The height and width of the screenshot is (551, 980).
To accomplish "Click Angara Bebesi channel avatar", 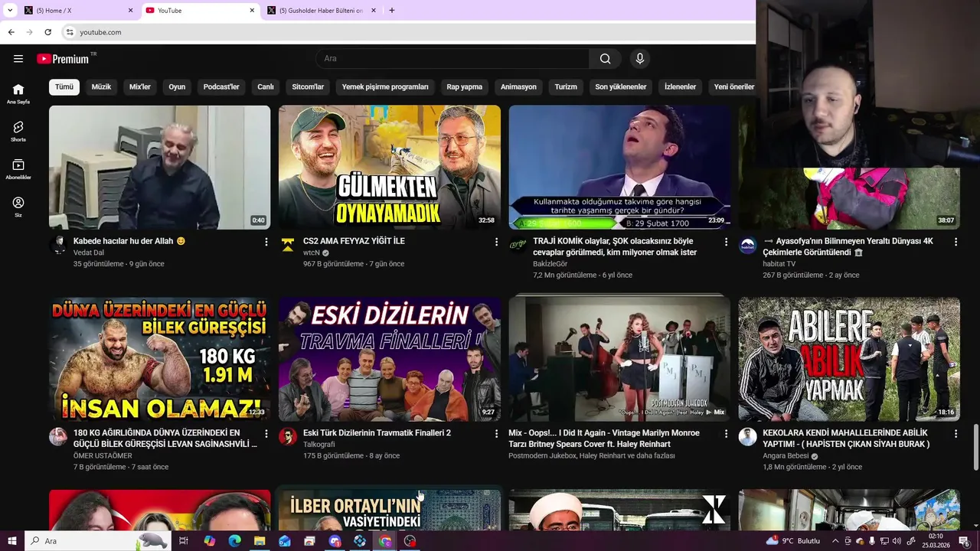I will click(x=748, y=437).
